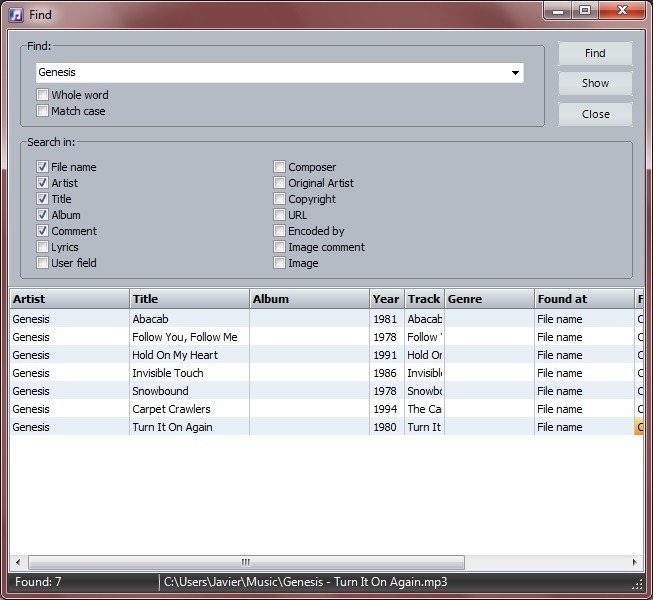This screenshot has width=653, height=600.
Task: Click year 1986 cell
Action: click(x=387, y=373)
